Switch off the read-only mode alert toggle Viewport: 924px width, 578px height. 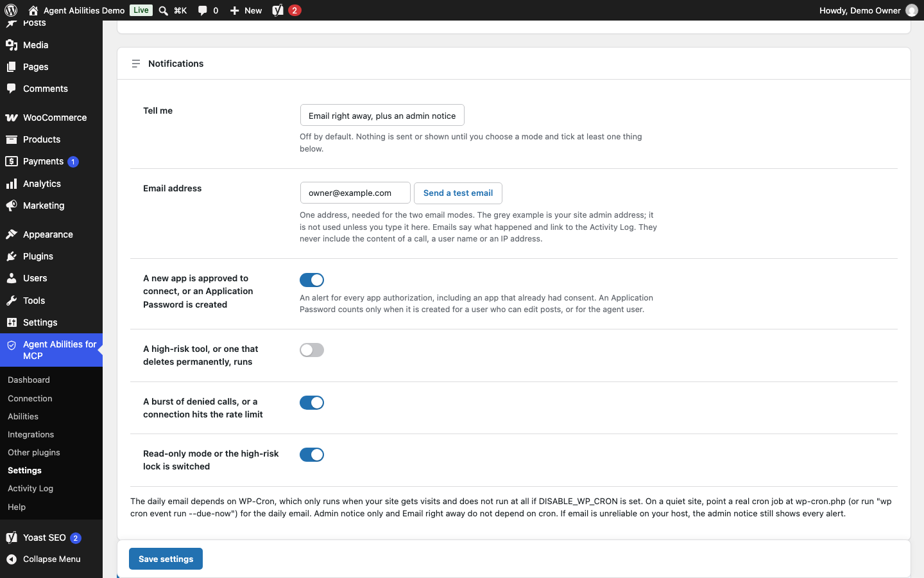click(312, 455)
